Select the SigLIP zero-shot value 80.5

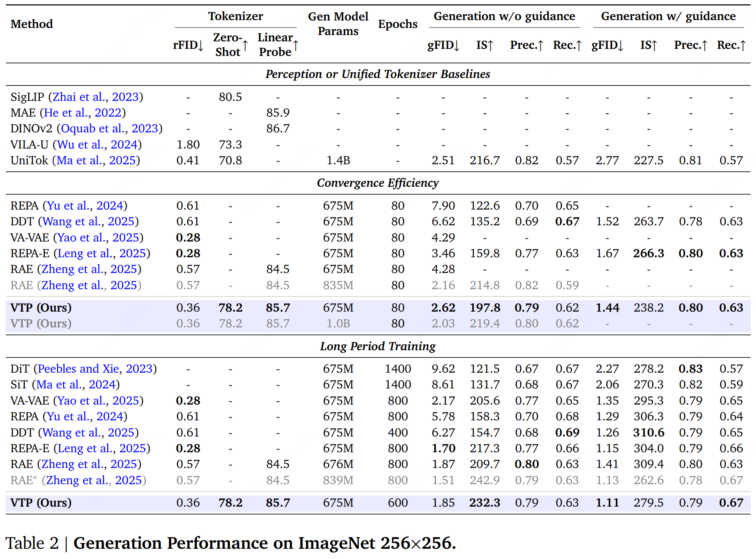[x=230, y=97]
